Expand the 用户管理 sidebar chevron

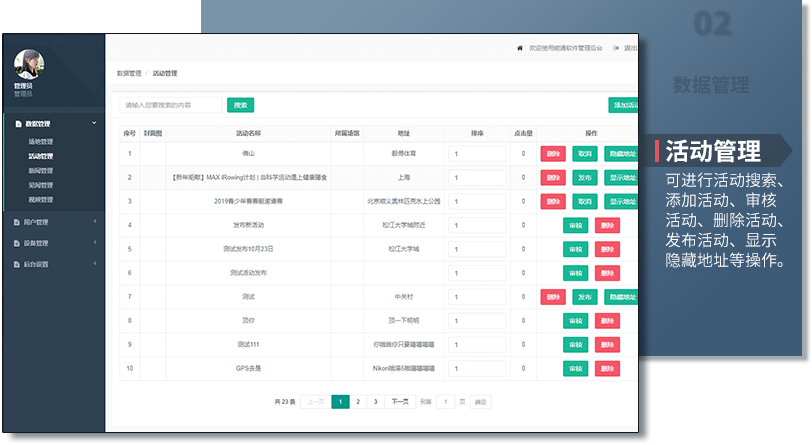tap(94, 222)
